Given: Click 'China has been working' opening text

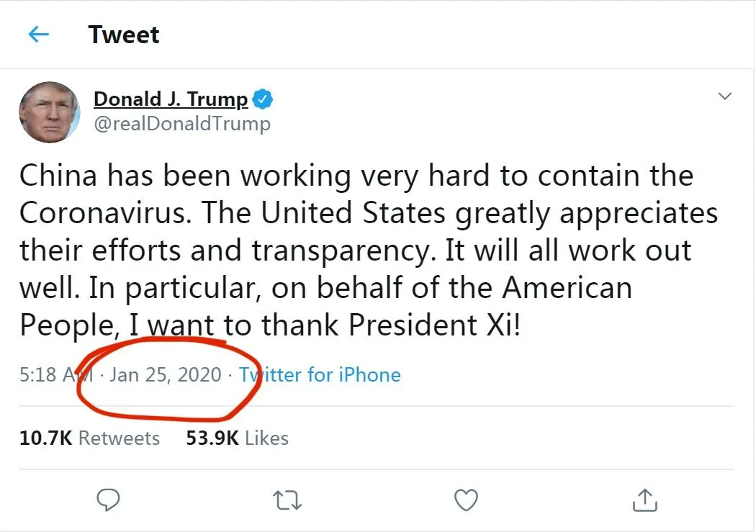Looking at the screenshot, I should [x=130, y=176].
